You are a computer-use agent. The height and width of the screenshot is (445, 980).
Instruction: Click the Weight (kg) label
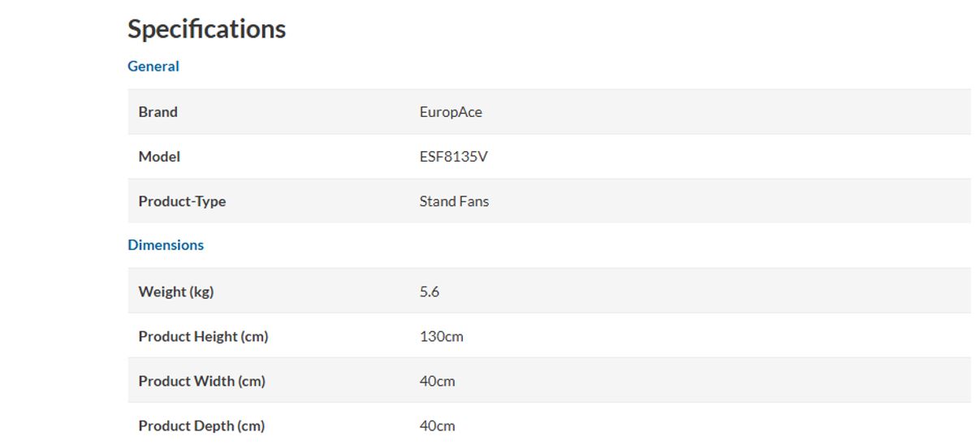[176, 292]
